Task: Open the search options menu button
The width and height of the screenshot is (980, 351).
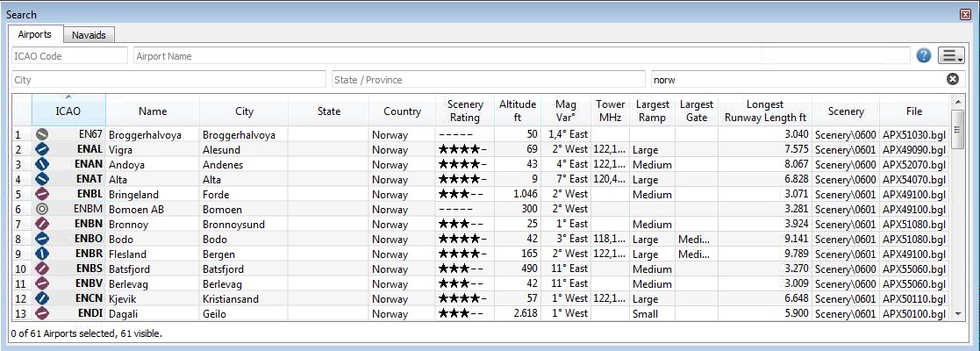Action: click(x=952, y=55)
